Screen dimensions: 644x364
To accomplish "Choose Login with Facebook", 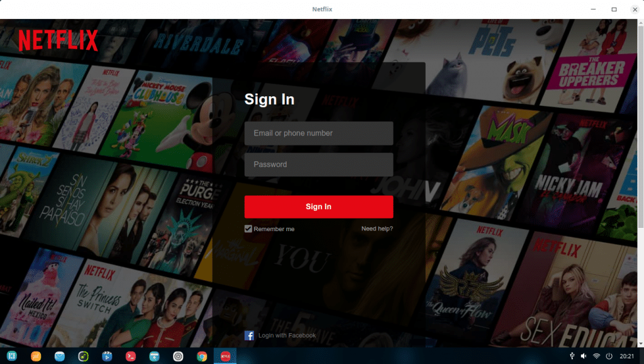I will pos(280,335).
